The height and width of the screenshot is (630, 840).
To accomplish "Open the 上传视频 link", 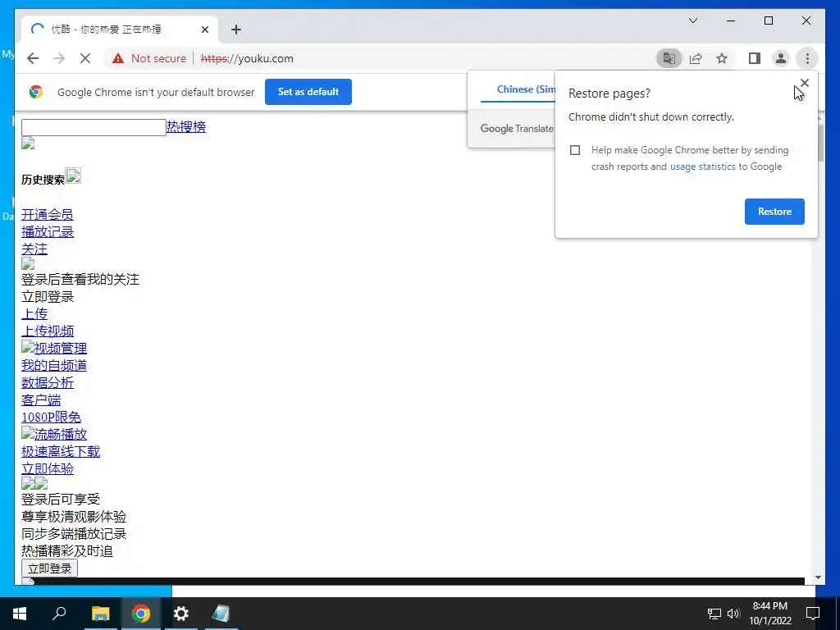I will point(47,331).
